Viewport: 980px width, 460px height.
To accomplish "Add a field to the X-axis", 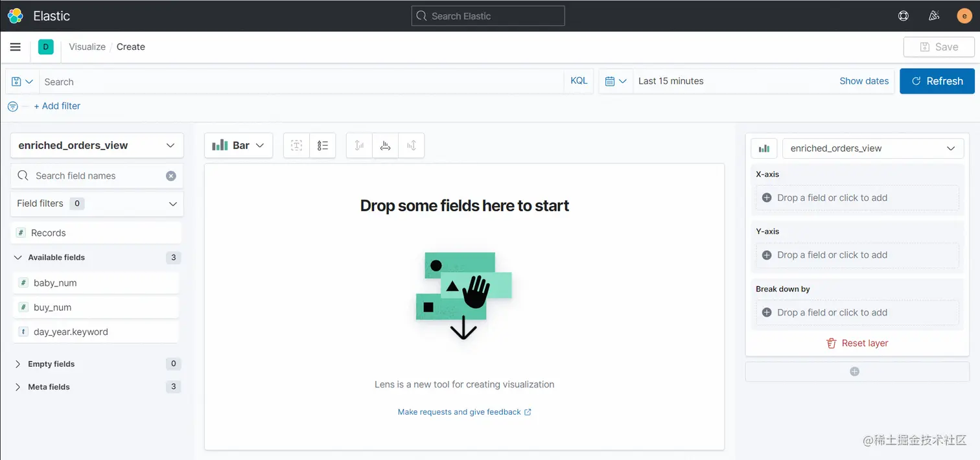I will 857,198.
